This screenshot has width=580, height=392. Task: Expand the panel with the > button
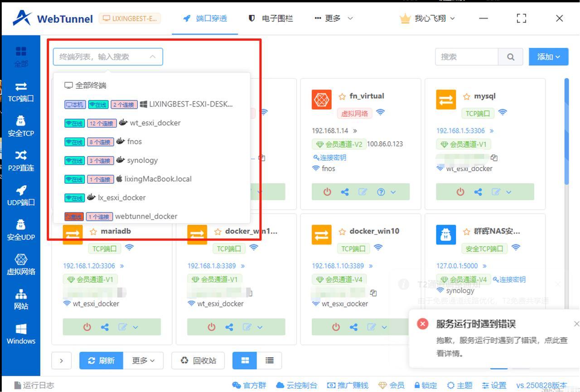62,361
